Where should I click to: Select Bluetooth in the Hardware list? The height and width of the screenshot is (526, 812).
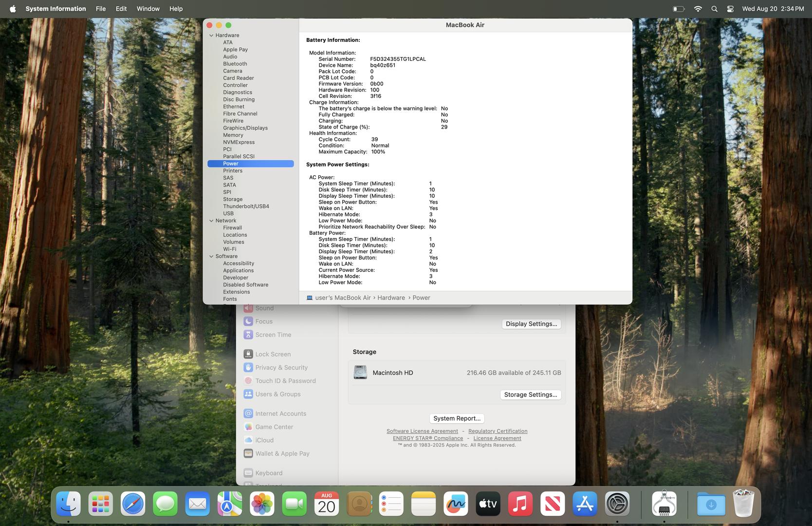click(235, 64)
